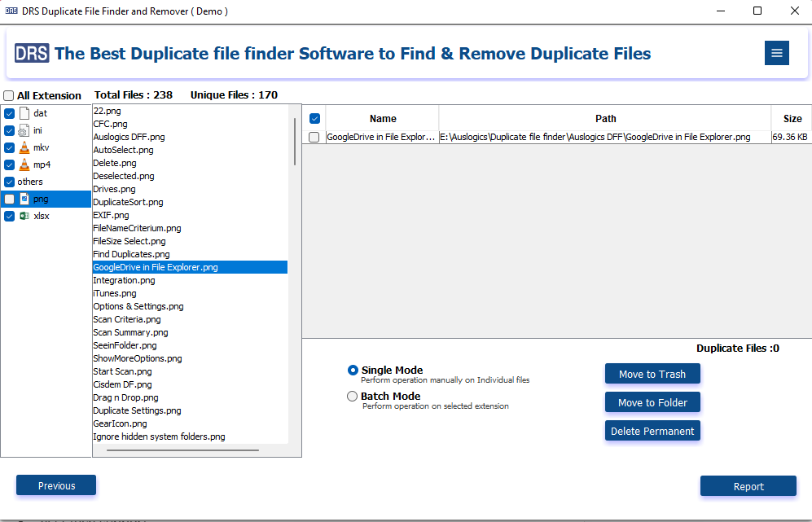Image resolution: width=812 pixels, height=522 pixels.
Task: Click the png image file icon
Action: [24, 199]
